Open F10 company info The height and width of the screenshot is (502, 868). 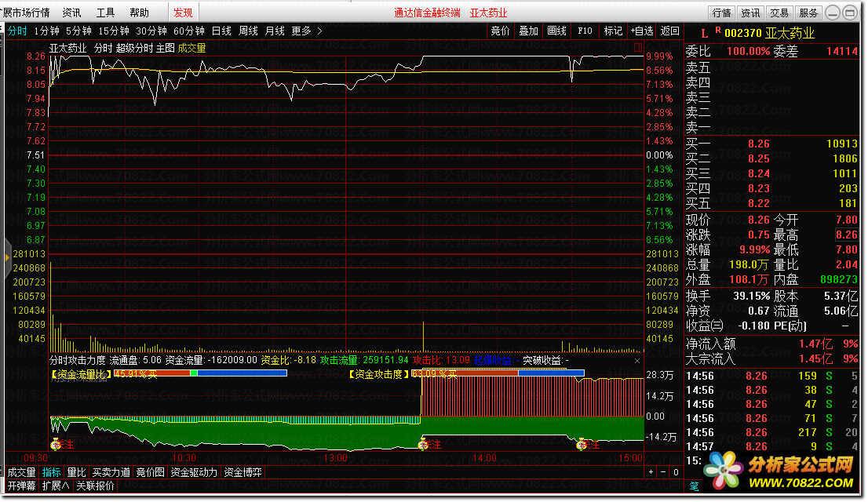[x=585, y=31]
